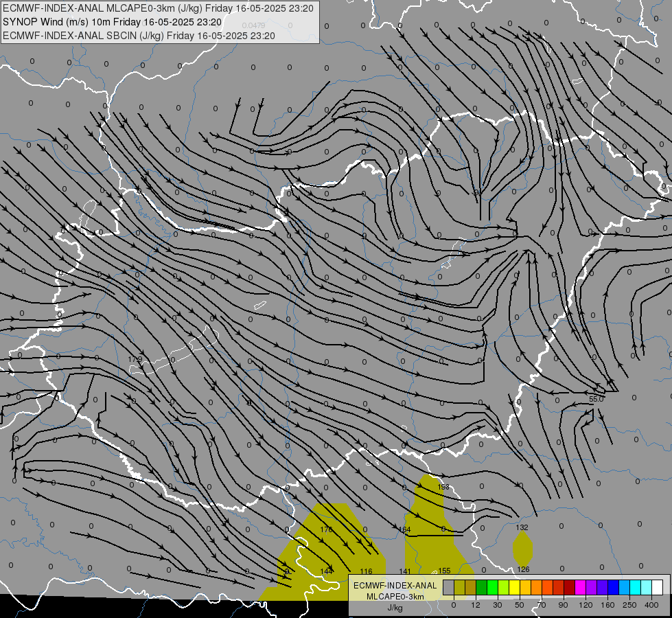Click the ECMWF MLCAPE0-3km title line
Screen dimensions: 672x618
(158, 8)
